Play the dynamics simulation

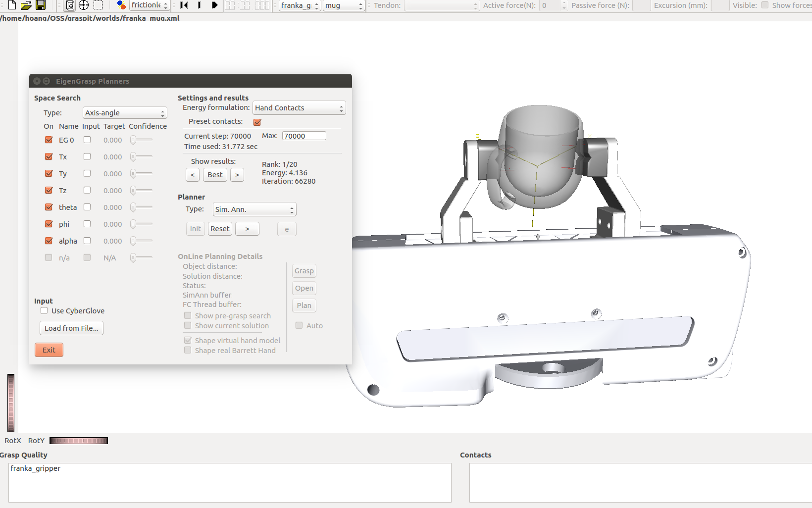pyautogui.click(x=214, y=5)
